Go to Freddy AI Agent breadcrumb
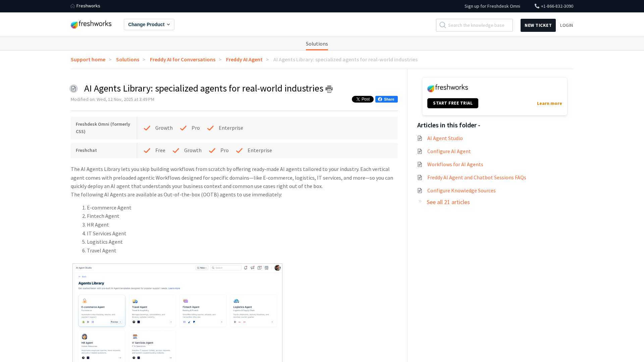Viewport: 644px width, 362px height. 244,59
